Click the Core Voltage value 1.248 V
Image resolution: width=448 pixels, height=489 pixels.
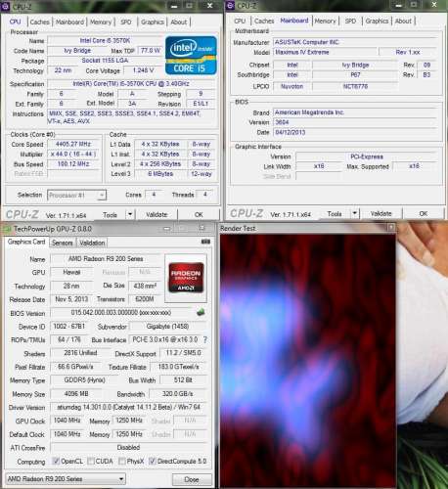143,70
